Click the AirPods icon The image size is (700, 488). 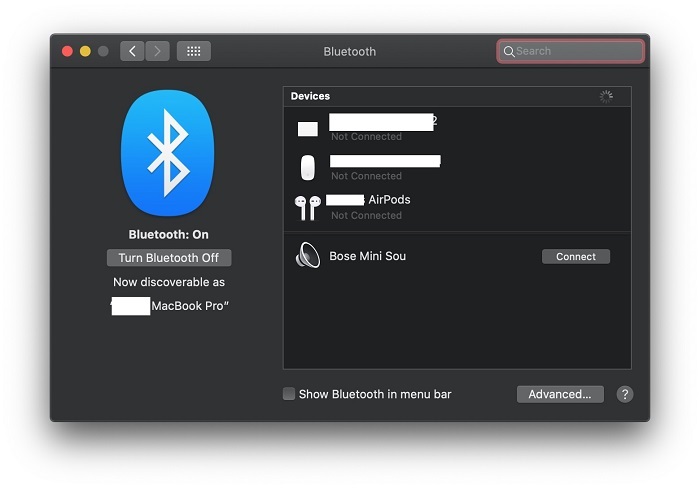[x=308, y=208]
